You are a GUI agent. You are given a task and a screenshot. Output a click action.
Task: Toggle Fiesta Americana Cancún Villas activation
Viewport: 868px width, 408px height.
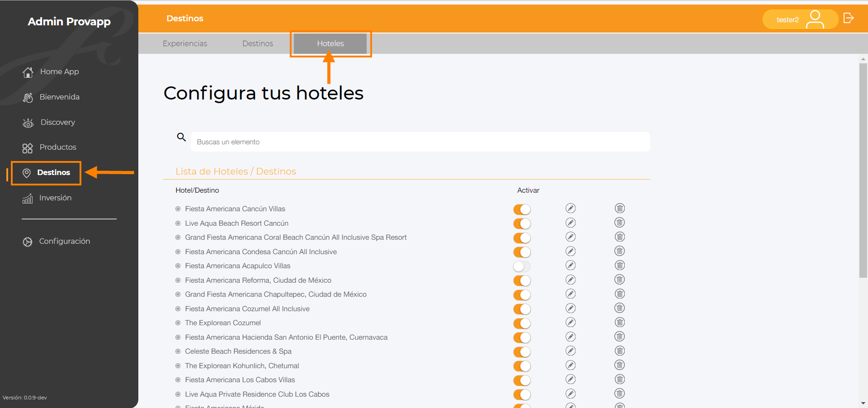click(x=522, y=209)
